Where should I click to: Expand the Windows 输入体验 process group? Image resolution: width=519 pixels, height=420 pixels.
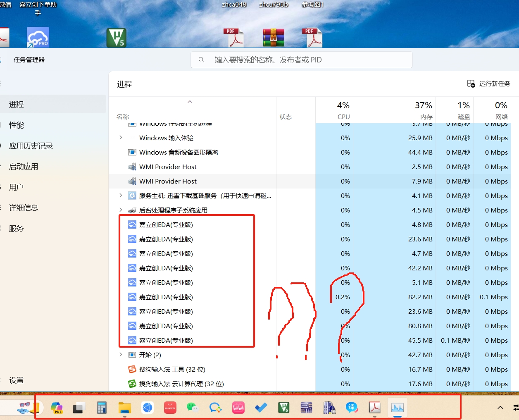coord(121,138)
